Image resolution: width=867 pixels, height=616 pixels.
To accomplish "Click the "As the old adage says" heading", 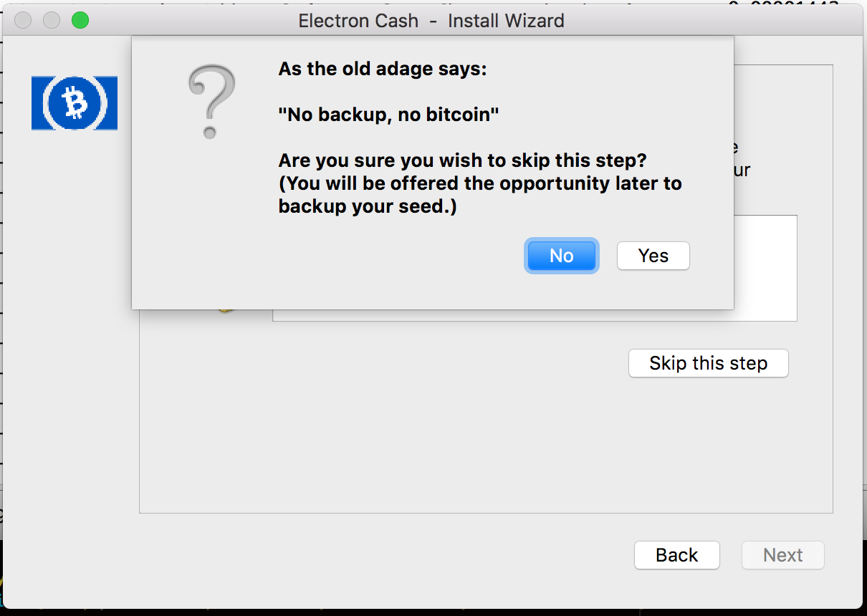I will click(383, 69).
